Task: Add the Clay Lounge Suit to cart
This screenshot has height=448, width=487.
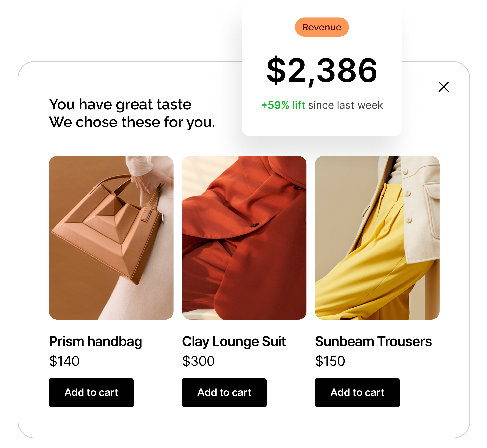Action: coord(224,392)
